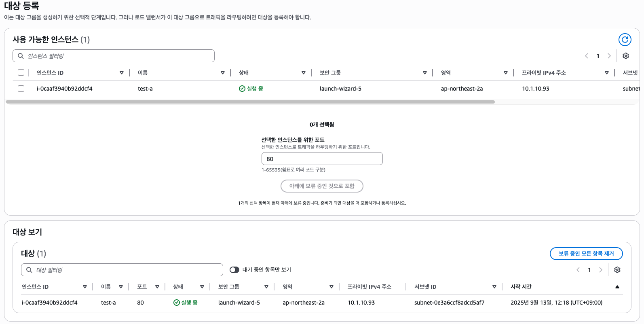
Task: Check the select-all instances header checkbox
Action: click(x=21, y=72)
